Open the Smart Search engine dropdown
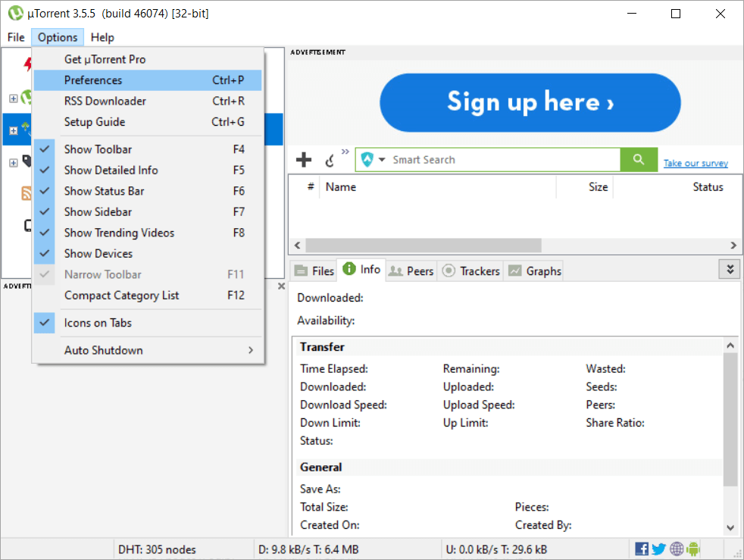The height and width of the screenshot is (560, 744). (x=381, y=160)
